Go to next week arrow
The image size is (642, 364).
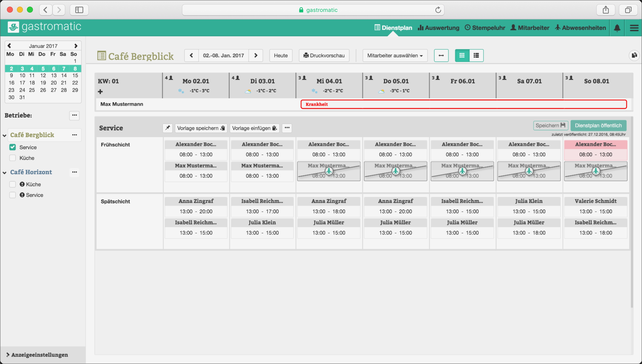pos(256,56)
